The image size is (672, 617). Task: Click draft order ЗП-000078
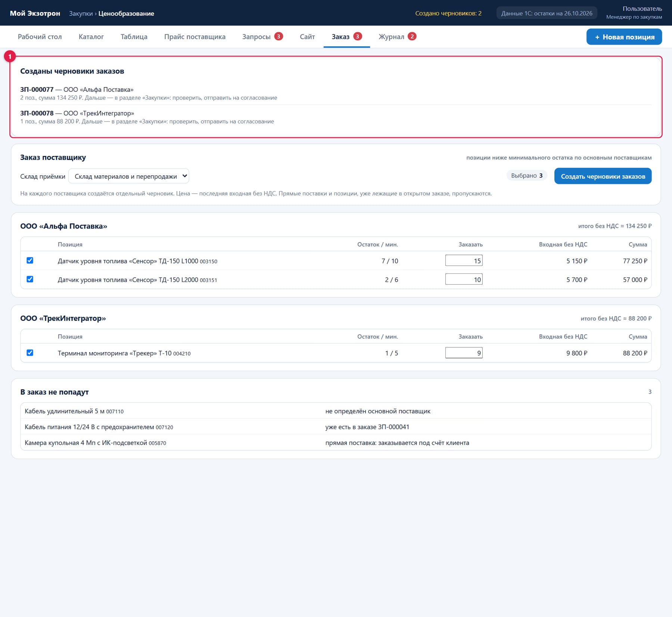tap(37, 113)
